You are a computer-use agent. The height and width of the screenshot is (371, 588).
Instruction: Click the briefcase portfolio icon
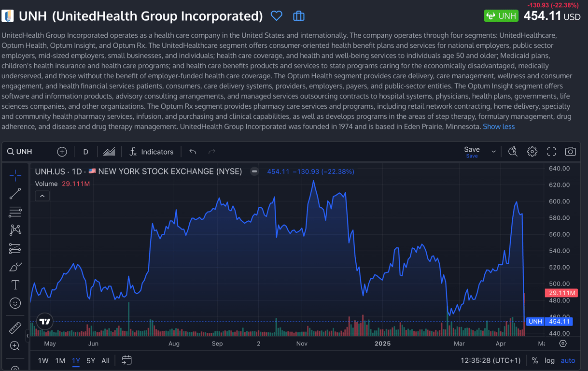(x=299, y=16)
